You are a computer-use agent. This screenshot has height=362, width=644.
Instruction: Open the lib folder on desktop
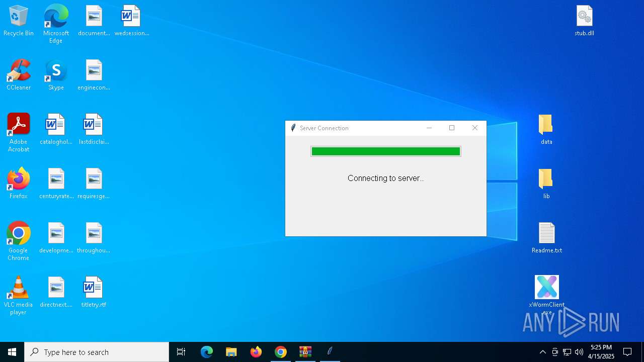click(546, 184)
